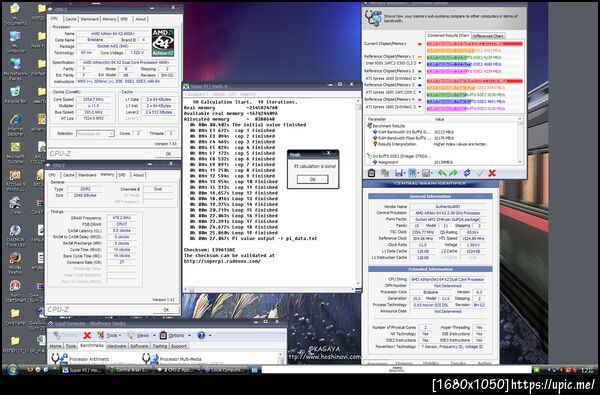The image size is (600, 395).
Task: Click the Super PI window vertical scrollbar
Action: coord(359,193)
